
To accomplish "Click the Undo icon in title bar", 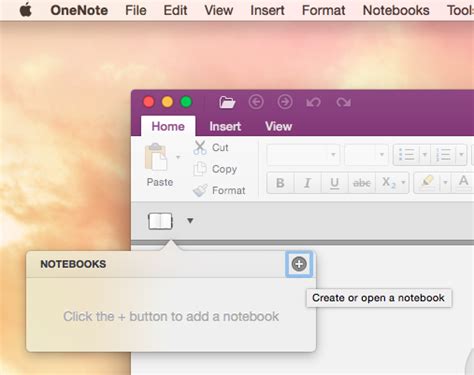I will tap(314, 102).
